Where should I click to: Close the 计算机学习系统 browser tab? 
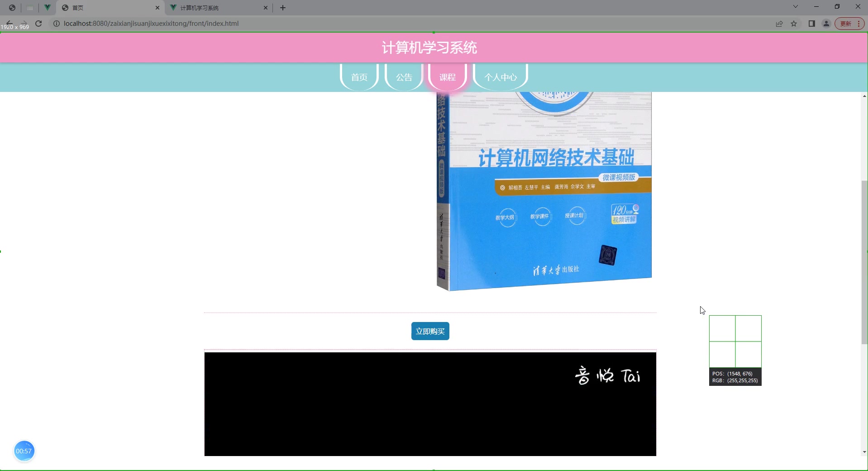pyautogui.click(x=266, y=8)
